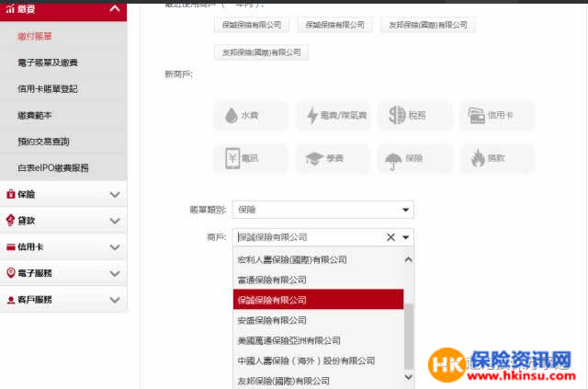Choose the 電費/煤氣費 electricity category
This screenshot has height=389, width=588.
pos(332,116)
